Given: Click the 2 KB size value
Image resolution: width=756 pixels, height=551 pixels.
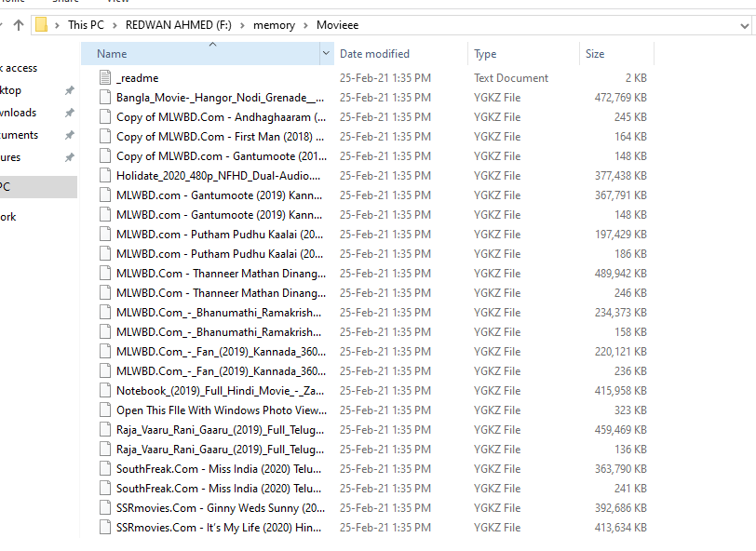Looking at the screenshot, I should 637,78.
